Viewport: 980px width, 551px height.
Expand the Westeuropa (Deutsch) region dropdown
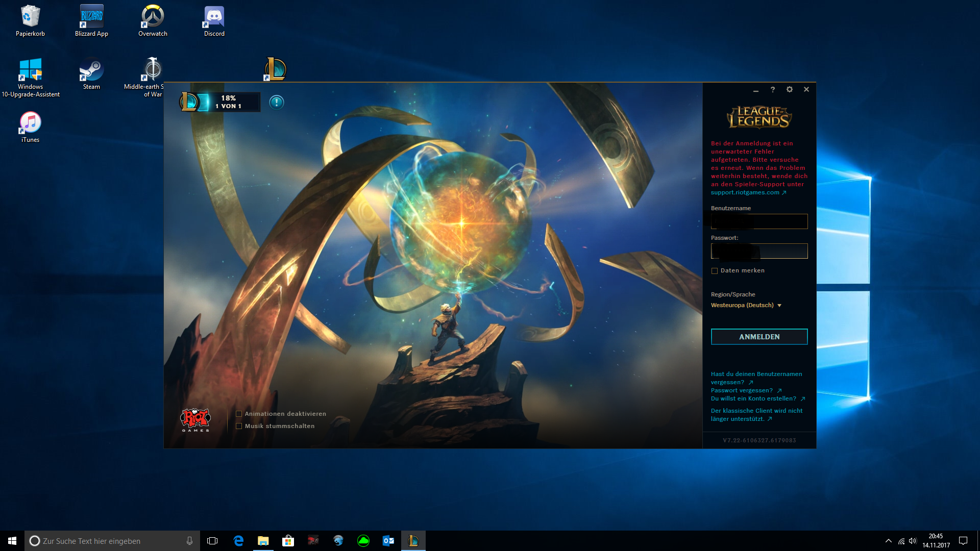[746, 305]
